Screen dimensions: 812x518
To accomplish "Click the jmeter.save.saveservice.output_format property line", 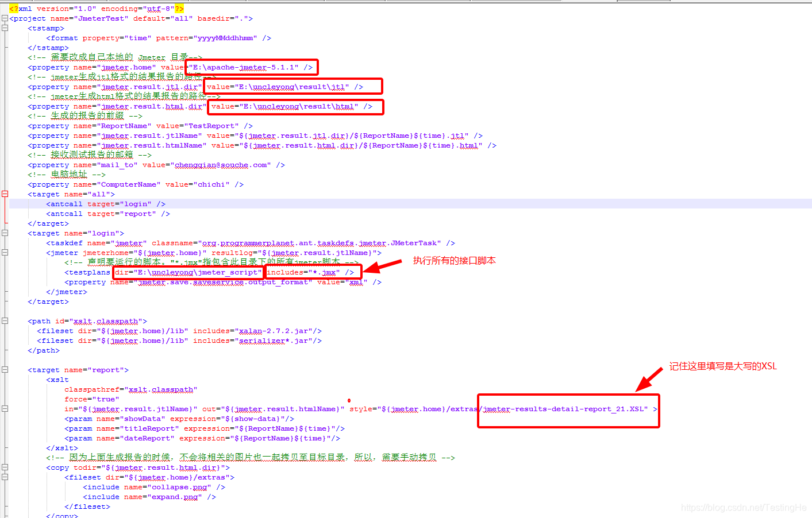I will point(223,282).
